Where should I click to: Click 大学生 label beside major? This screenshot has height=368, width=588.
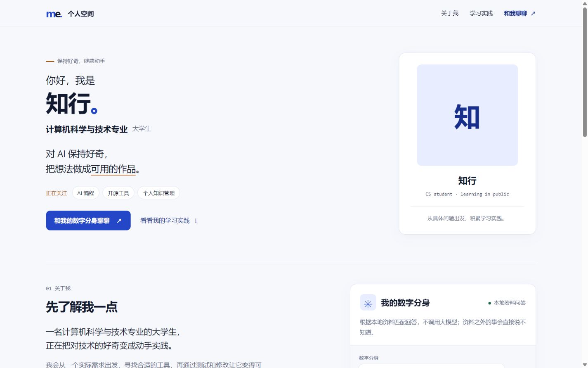point(142,129)
